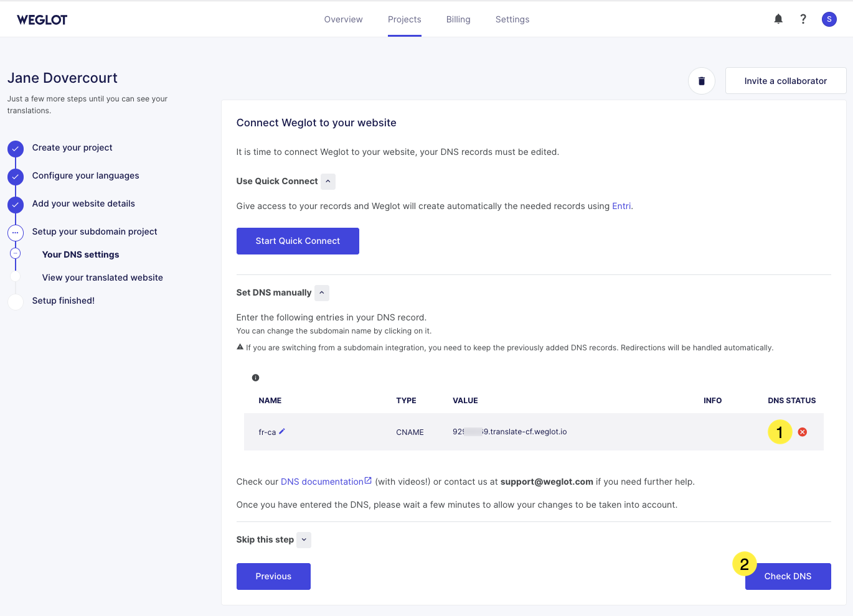Collapse the Use Quick Connect section
The height and width of the screenshot is (616, 853).
coord(328,182)
